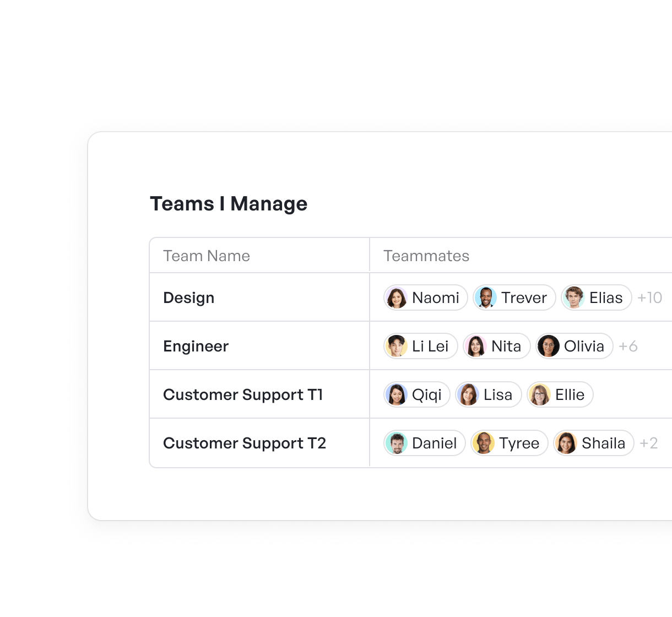Click Qiqi's profile photo

397,395
